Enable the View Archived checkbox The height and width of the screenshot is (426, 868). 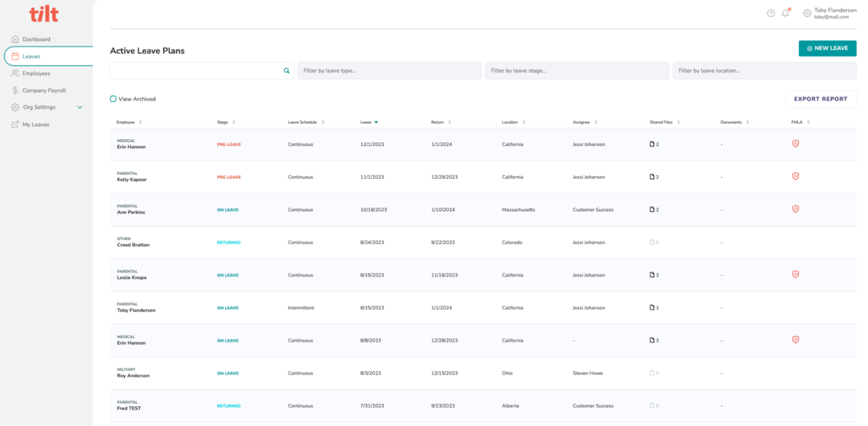click(x=113, y=98)
